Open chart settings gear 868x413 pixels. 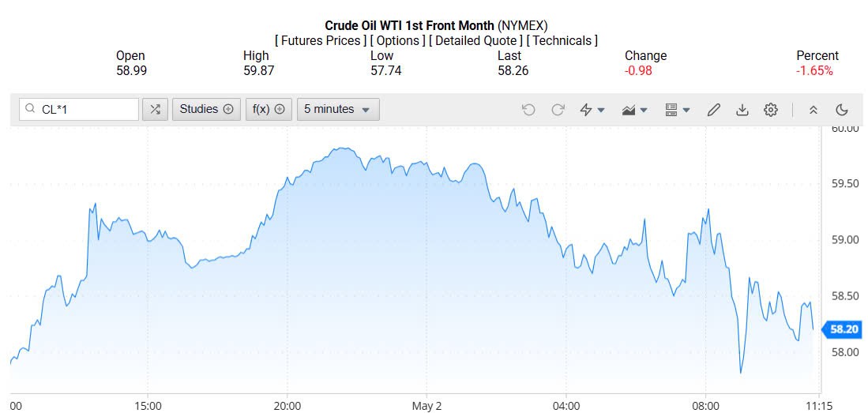pos(771,110)
